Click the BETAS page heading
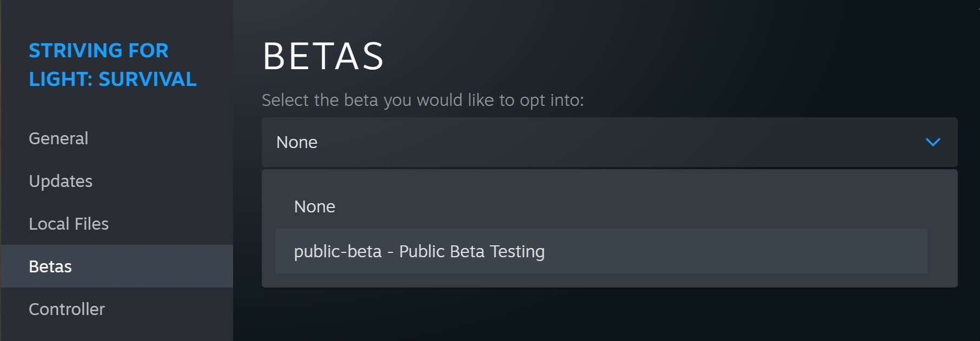 point(323,56)
